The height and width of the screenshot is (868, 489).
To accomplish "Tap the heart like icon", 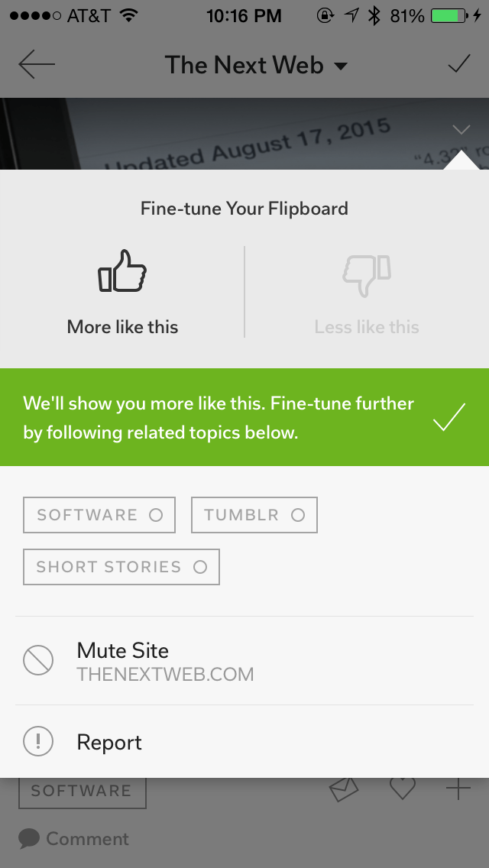I will [402, 789].
